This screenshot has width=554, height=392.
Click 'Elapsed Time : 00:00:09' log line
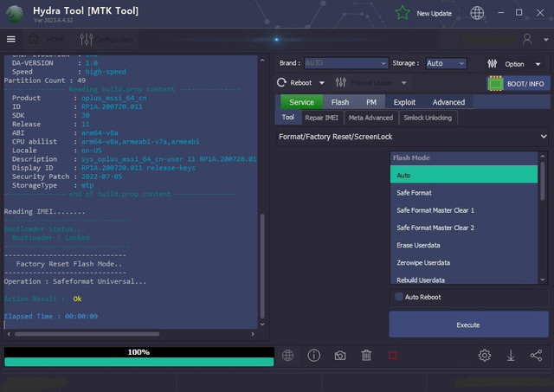tap(51, 316)
